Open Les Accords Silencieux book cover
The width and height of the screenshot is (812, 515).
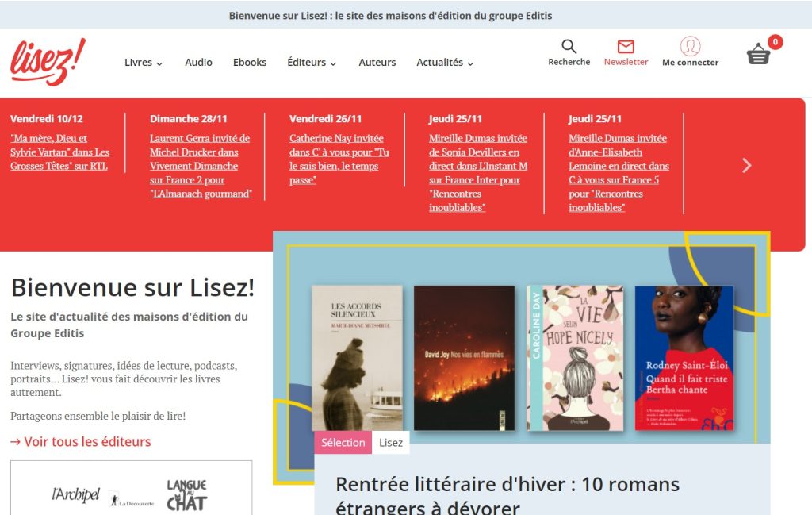click(357, 358)
